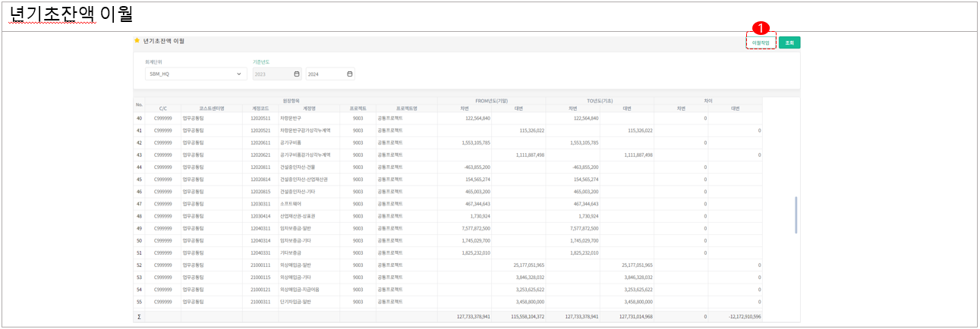Viewport: 980px width, 329px height.
Task: Open calendar icon in 2024 year field
Action: pos(349,74)
